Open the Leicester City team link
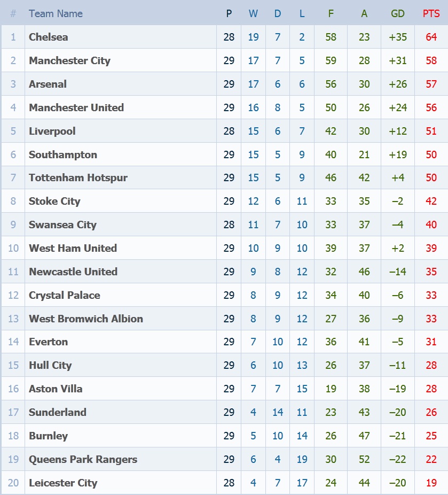Image resolution: width=448 pixels, height=495 pixels. 63,483
